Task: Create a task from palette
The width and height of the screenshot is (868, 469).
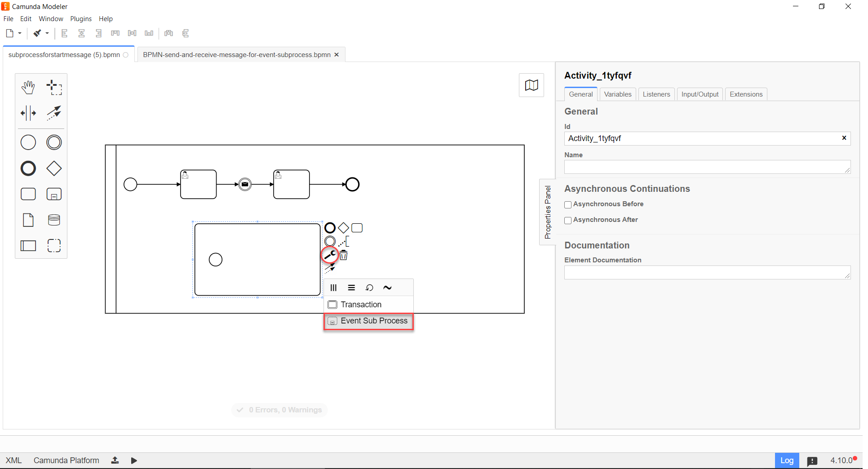Action: [x=28, y=194]
